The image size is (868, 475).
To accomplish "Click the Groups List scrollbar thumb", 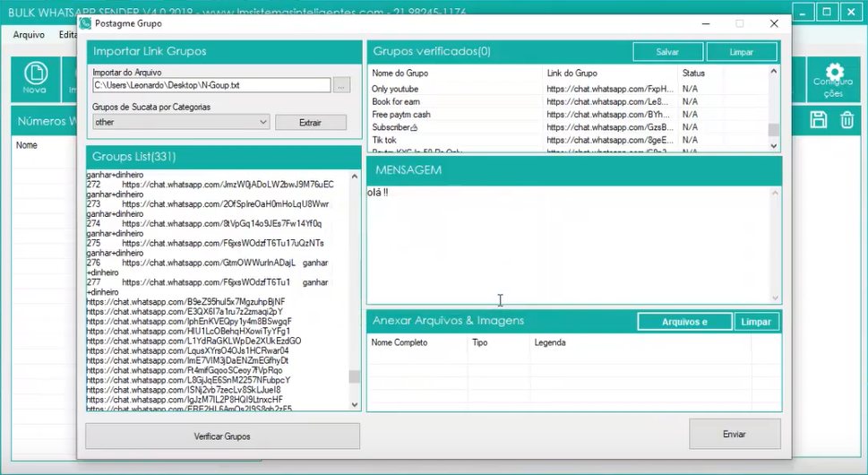I will click(x=355, y=376).
